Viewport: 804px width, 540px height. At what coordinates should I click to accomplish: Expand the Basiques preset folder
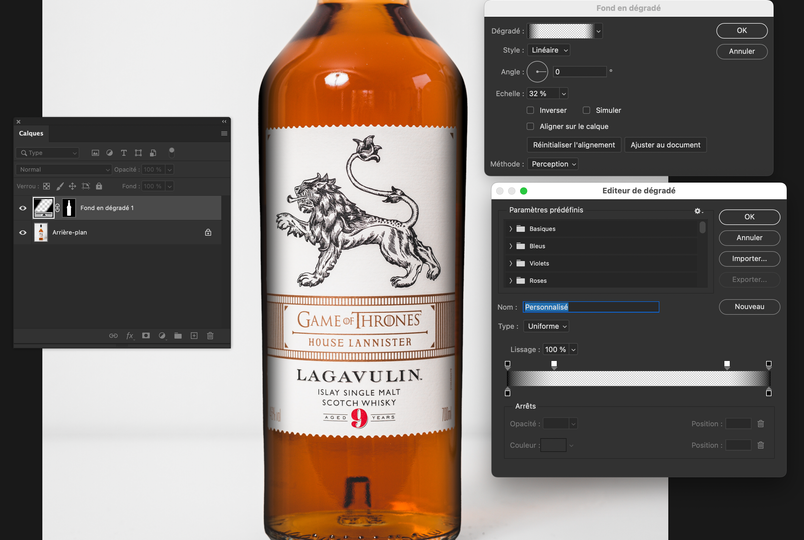[x=511, y=229]
